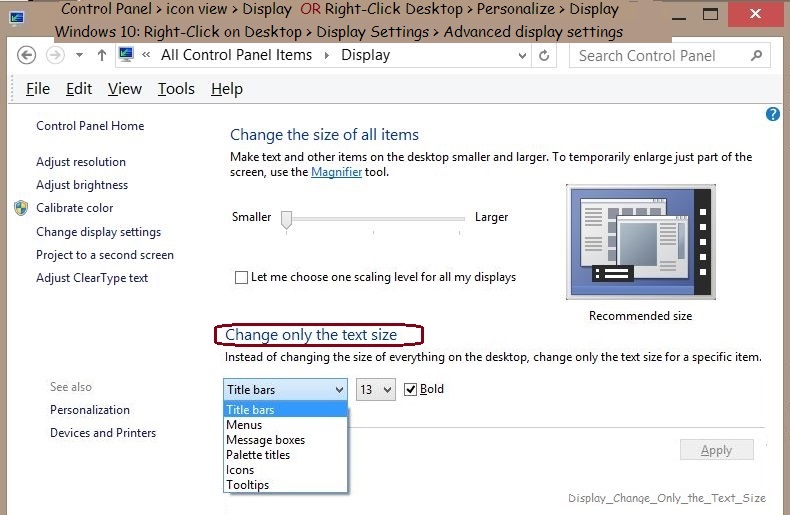Open Adjust resolution link

(x=81, y=162)
